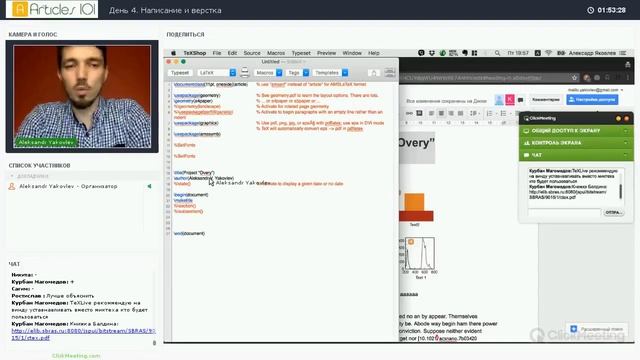Open Notification Center list icon

[622, 53]
